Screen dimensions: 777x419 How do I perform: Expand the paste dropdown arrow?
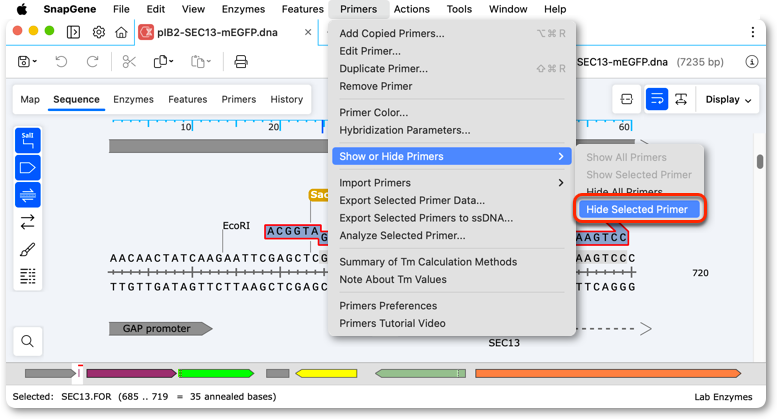209,61
